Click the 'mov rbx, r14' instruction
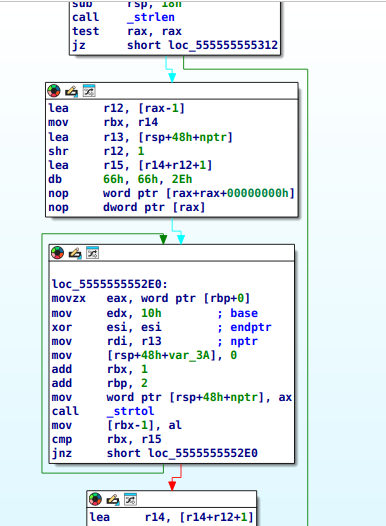Screen dimensions: 386x526 click(x=103, y=122)
